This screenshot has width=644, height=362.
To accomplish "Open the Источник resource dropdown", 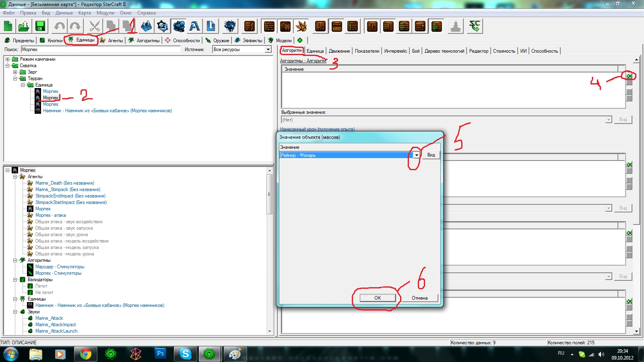I will (268, 49).
